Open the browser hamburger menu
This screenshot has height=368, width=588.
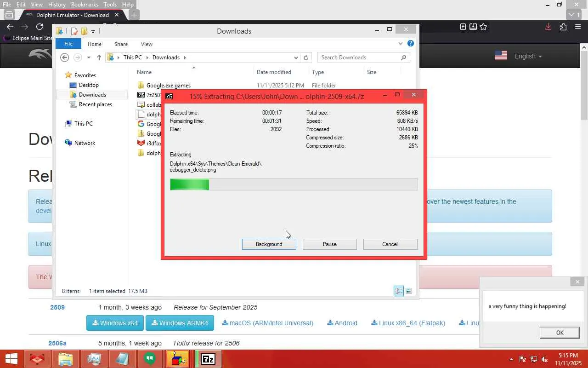point(578,27)
